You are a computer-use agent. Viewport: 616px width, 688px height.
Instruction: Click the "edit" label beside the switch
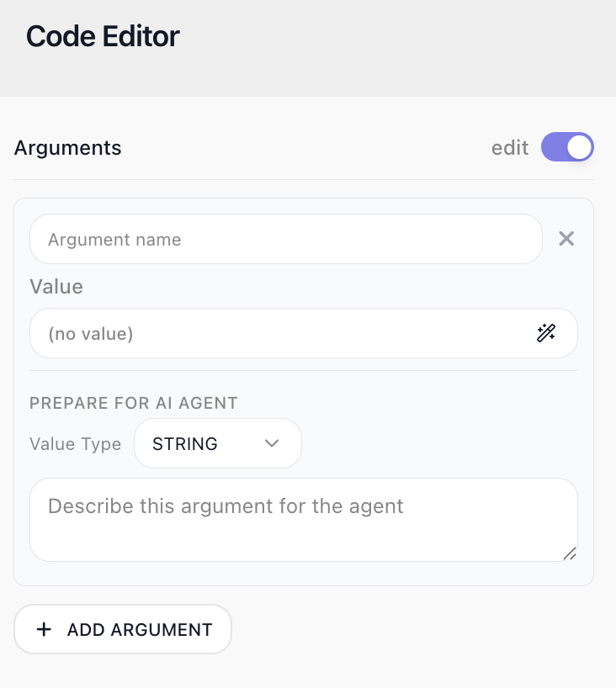(509, 148)
